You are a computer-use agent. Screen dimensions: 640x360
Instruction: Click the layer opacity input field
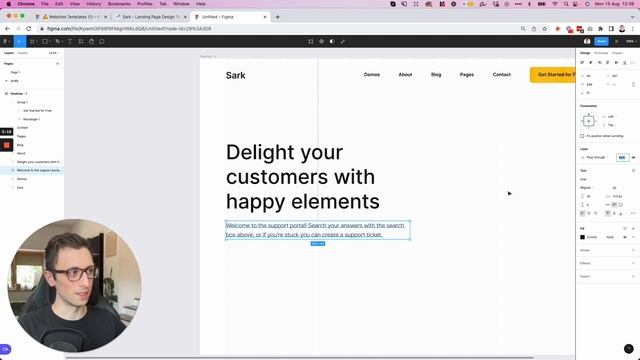click(622, 158)
